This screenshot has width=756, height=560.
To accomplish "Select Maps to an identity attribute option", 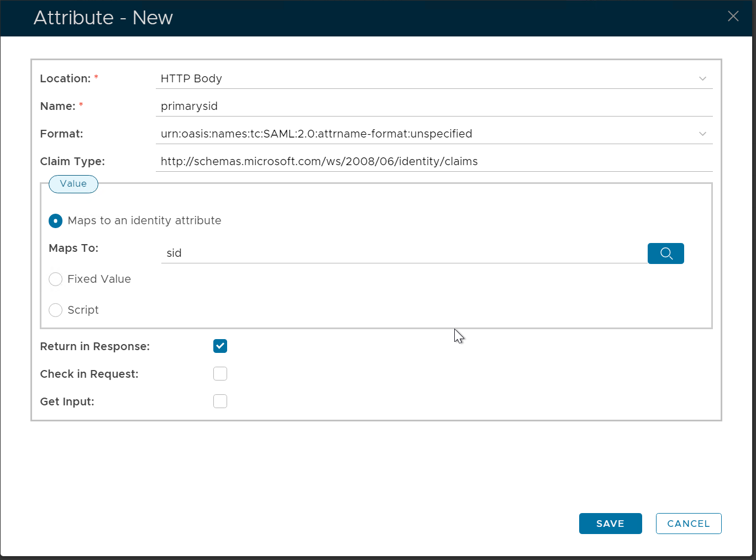I will point(56,221).
